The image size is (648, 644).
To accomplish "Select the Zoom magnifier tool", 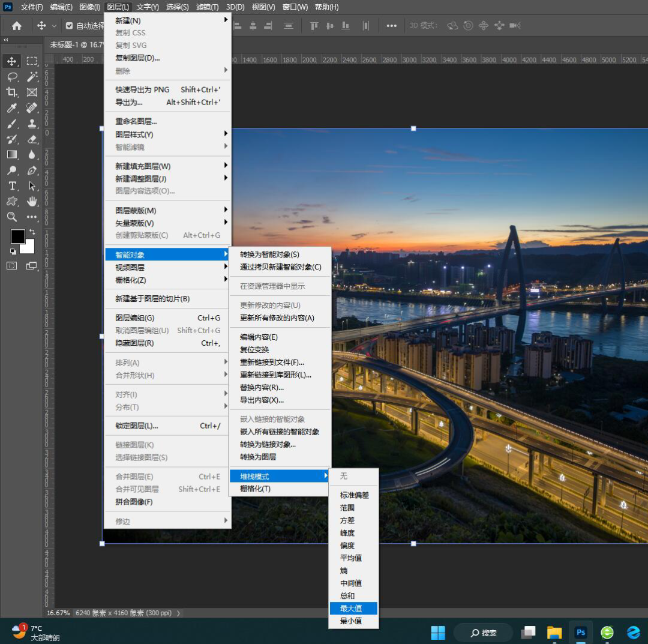I will click(x=12, y=217).
